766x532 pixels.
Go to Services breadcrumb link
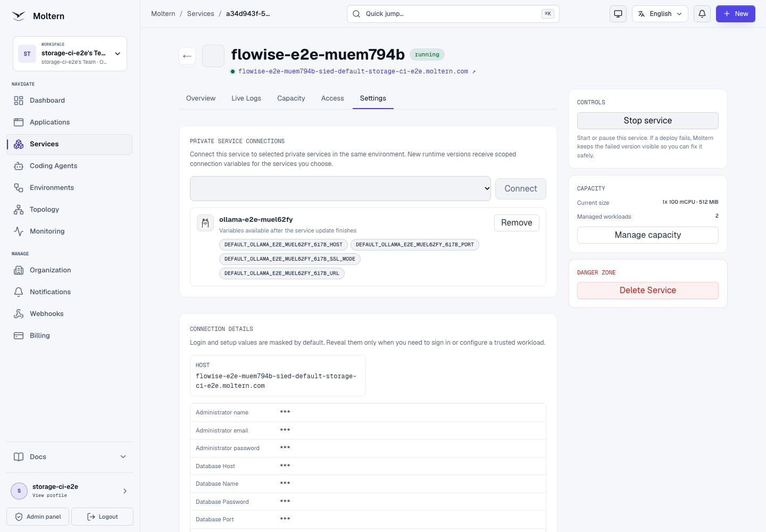tap(201, 14)
